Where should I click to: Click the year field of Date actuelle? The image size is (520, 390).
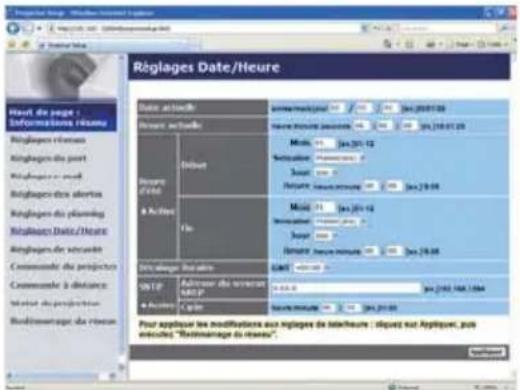[337, 108]
